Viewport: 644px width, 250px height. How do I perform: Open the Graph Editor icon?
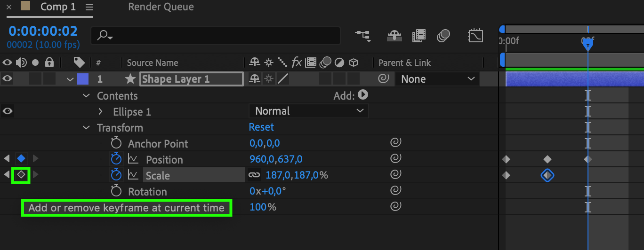pos(475,36)
